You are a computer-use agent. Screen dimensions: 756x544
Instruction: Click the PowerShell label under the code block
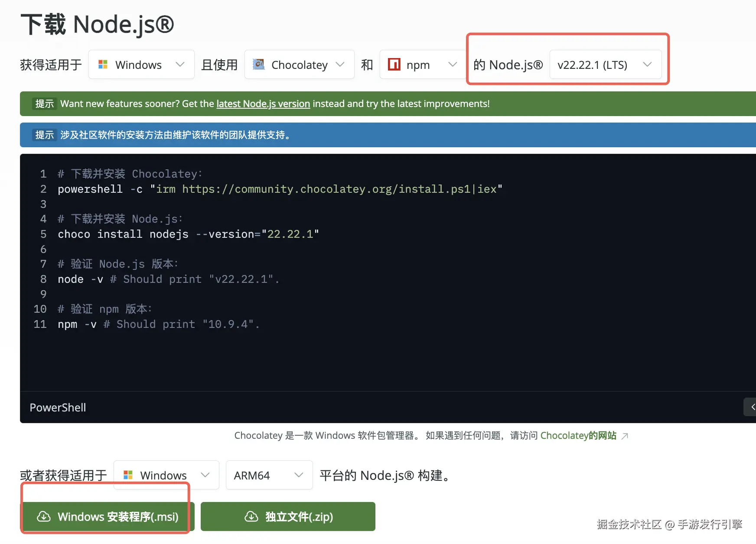[x=58, y=408]
